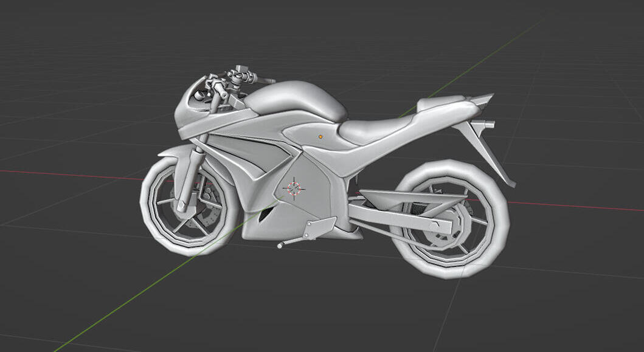644x352 pixels.
Task: Click the orange object origin dot
Action: [x=320, y=137]
